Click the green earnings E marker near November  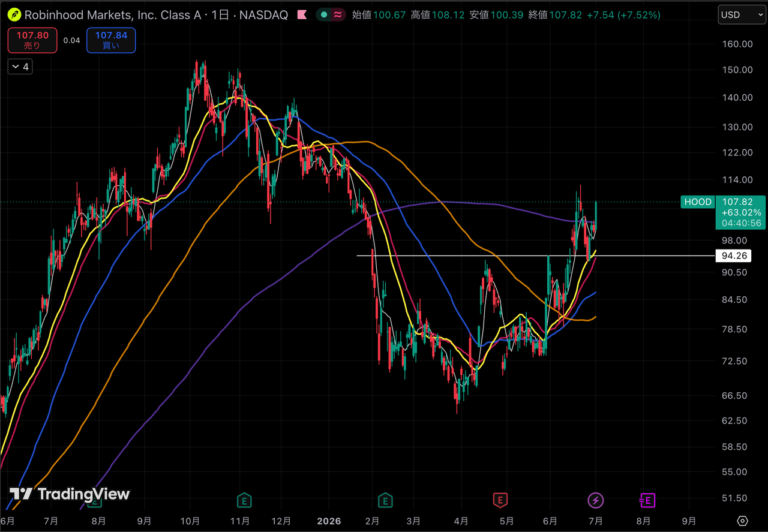pyautogui.click(x=244, y=500)
